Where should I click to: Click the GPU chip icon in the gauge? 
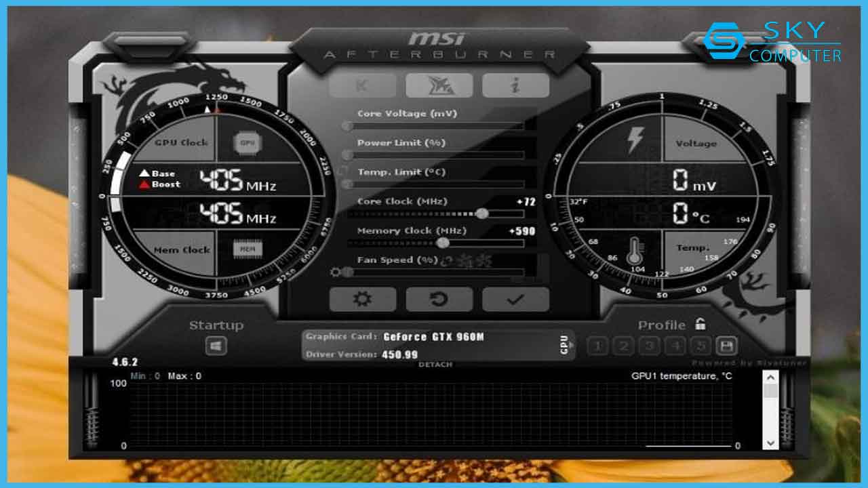click(x=247, y=143)
